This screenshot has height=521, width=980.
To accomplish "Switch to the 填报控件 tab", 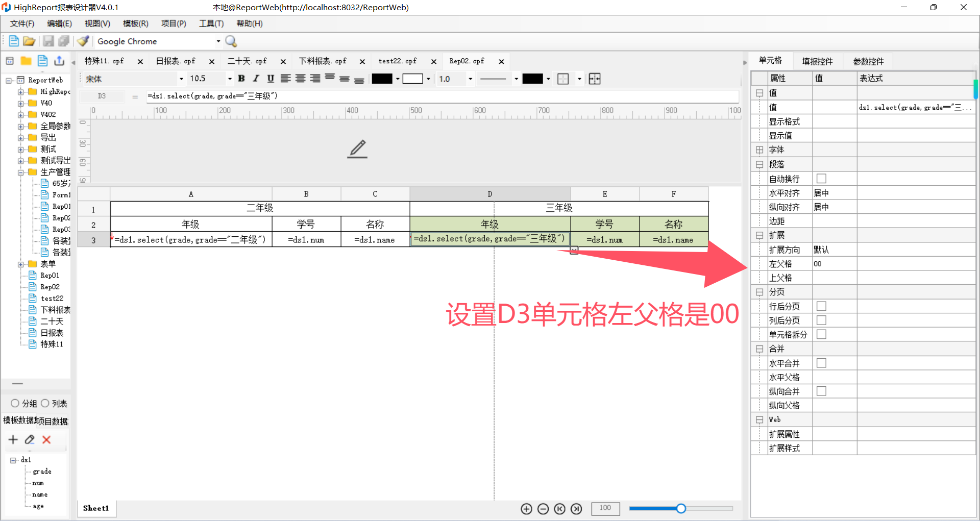I will [x=817, y=61].
